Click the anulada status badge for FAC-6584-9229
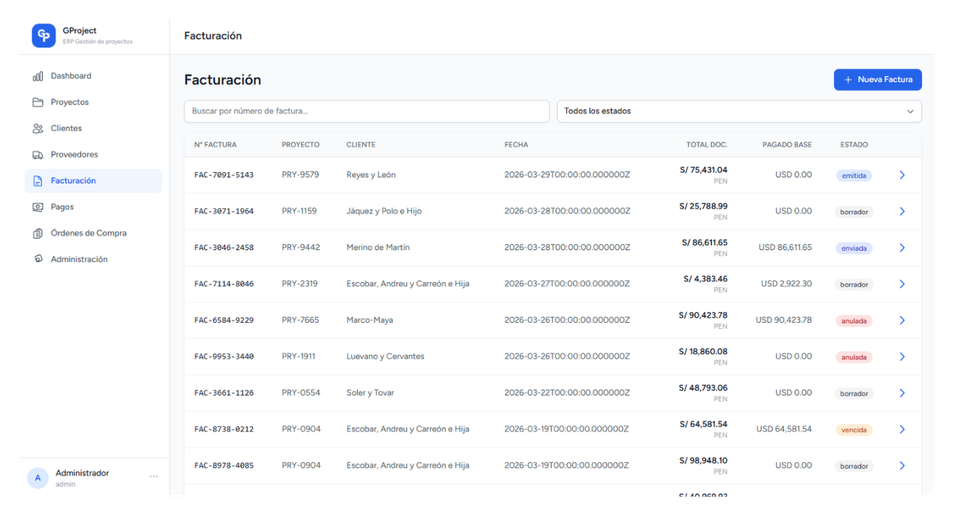Viewport: 954px width, 515px height. point(854,321)
